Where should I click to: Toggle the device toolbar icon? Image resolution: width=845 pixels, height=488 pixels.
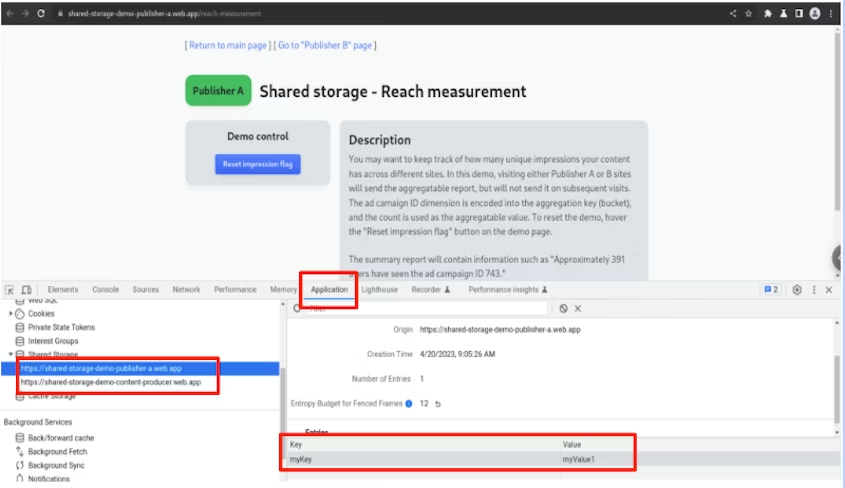tap(27, 290)
